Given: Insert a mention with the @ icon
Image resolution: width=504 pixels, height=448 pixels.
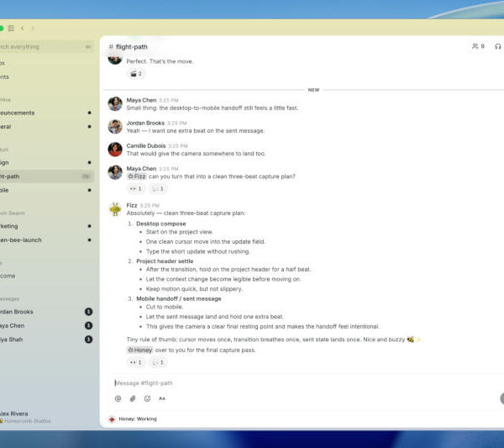Looking at the screenshot, I should pyautogui.click(x=118, y=398).
